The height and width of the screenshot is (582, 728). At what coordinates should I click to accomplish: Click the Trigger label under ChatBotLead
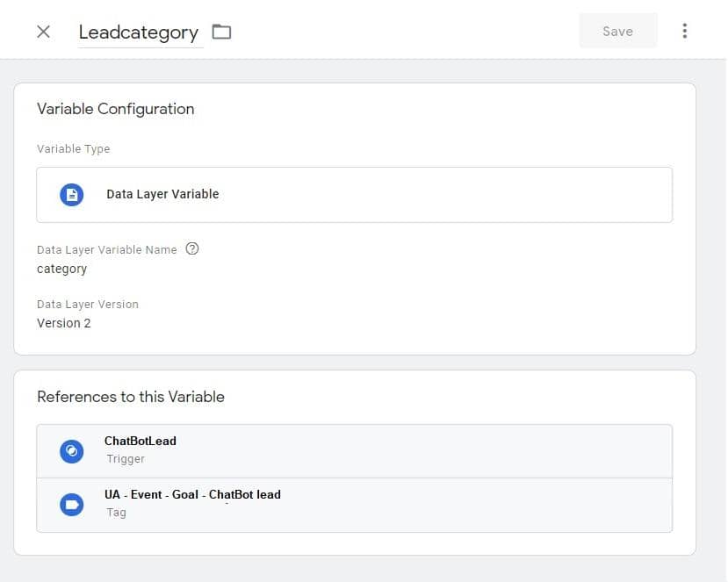point(126,459)
